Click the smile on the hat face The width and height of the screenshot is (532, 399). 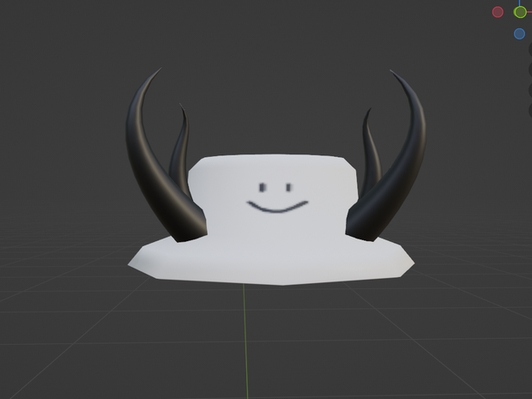pyautogui.click(x=277, y=207)
